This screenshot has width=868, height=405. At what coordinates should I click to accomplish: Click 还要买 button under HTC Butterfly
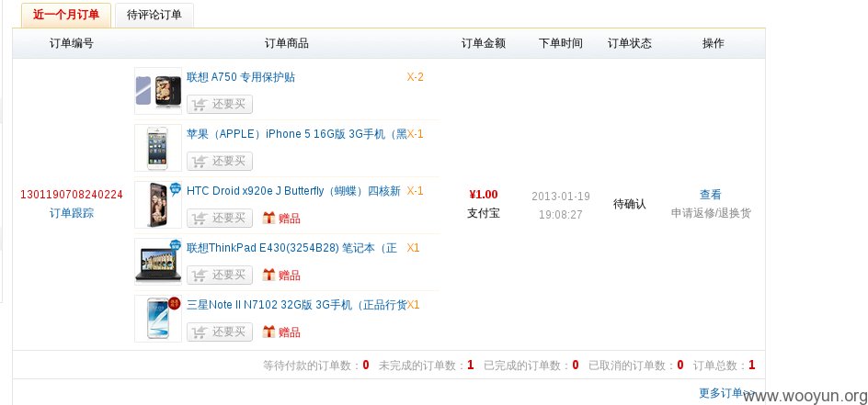coord(220,218)
